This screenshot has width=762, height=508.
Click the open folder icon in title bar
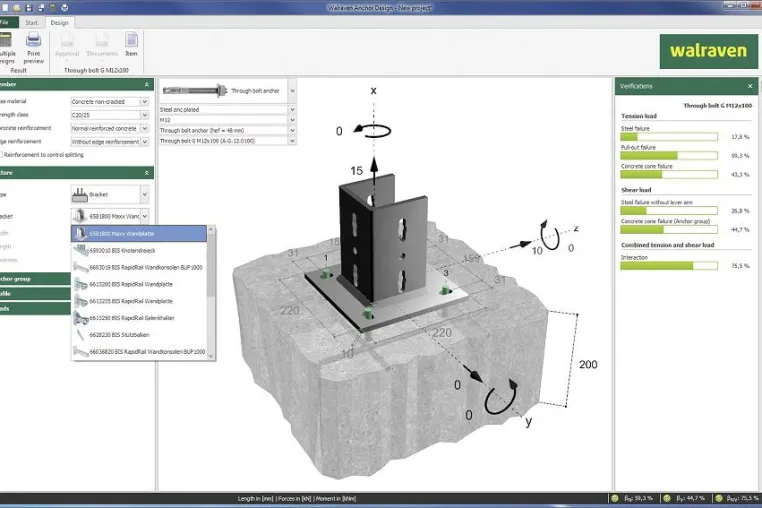[x=17, y=8]
